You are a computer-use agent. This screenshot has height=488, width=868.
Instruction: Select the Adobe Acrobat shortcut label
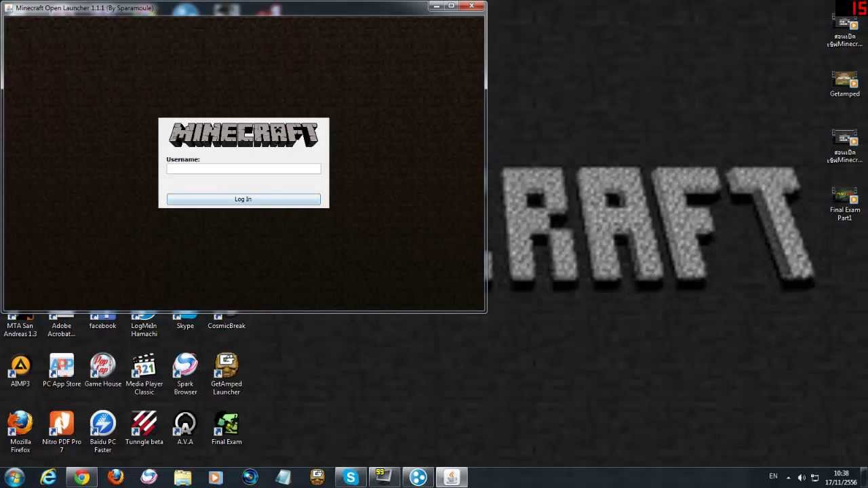tap(62, 330)
